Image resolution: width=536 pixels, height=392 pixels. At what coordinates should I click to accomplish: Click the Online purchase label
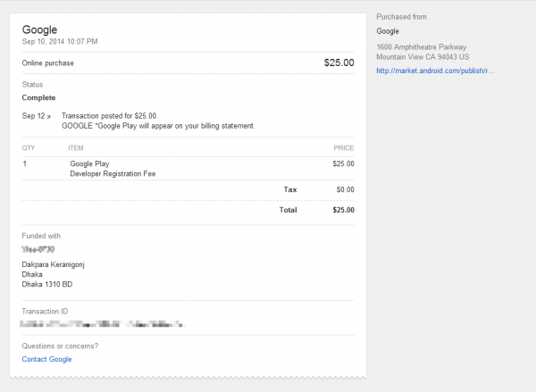pyautogui.click(x=47, y=63)
